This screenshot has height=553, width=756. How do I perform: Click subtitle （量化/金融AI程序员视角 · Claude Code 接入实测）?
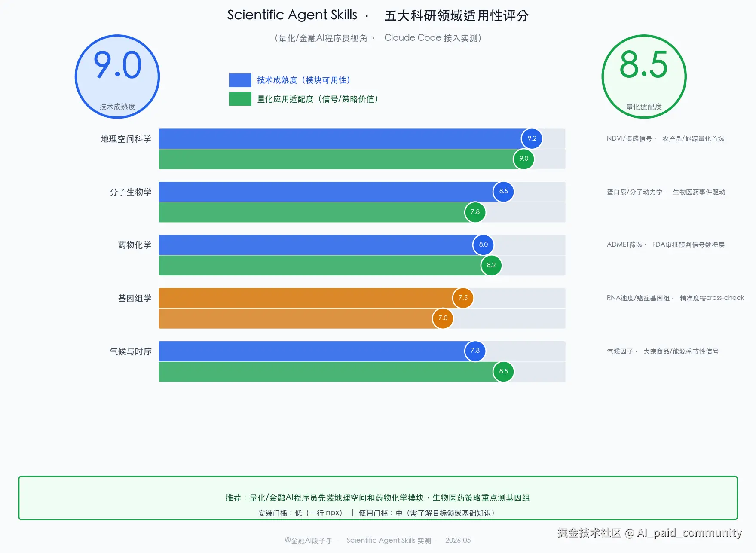point(378,38)
